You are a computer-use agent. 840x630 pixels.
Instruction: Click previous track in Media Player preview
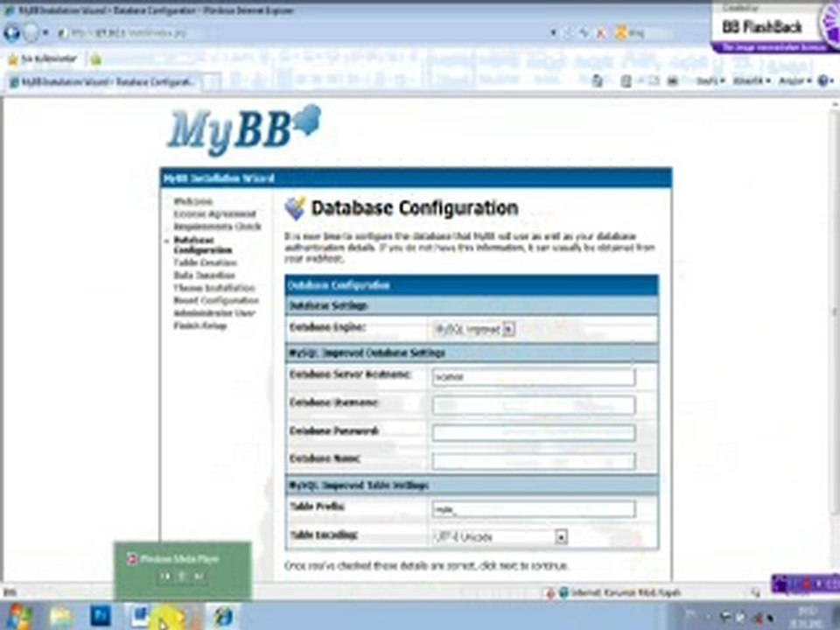click(x=165, y=576)
